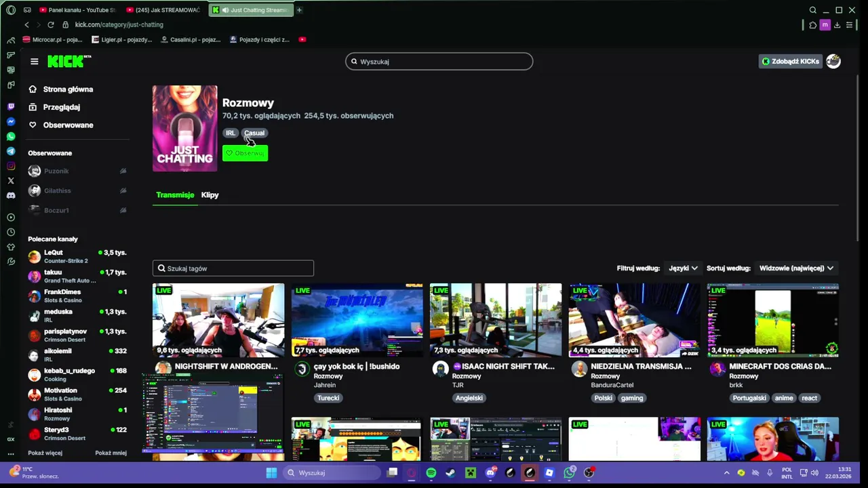Open GX Control speedometer icon in sidebar
Screen dimensions: 868x488
coord(11,40)
